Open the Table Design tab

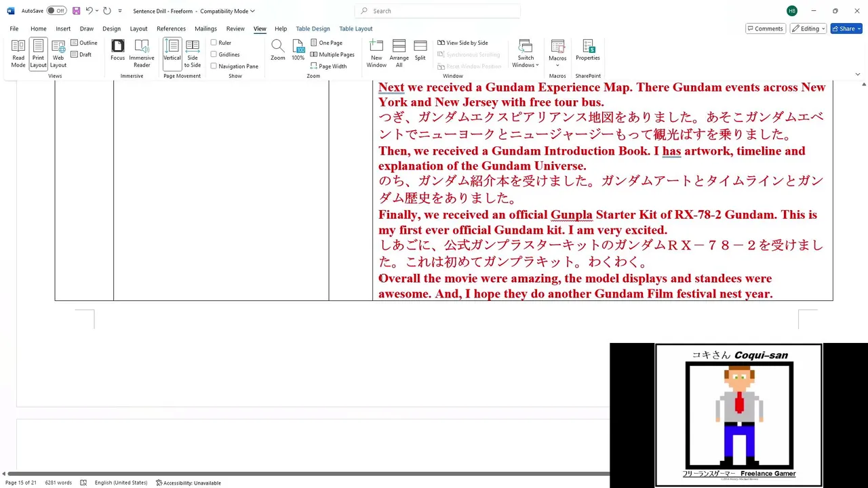313,28
